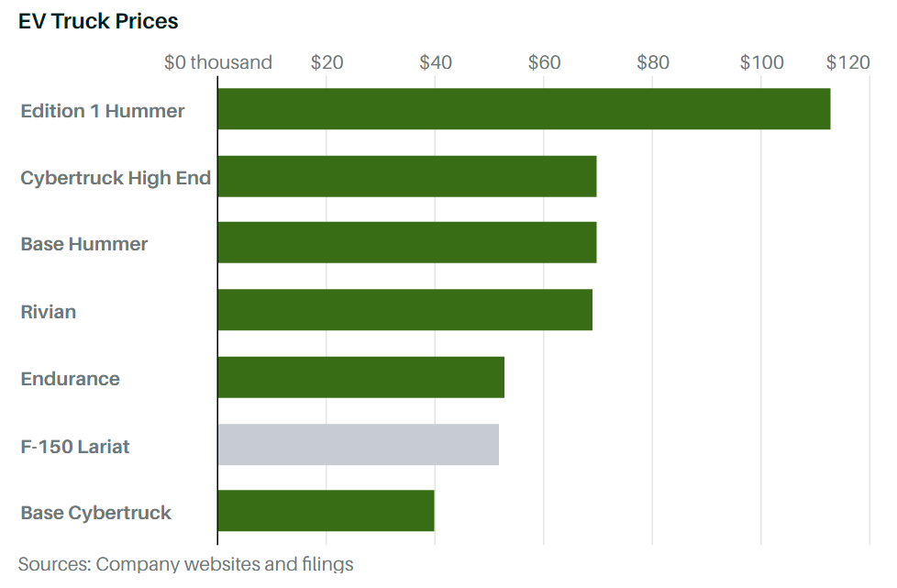Select the Cybertruck High End bar
The image size is (897, 588).
pos(407,176)
